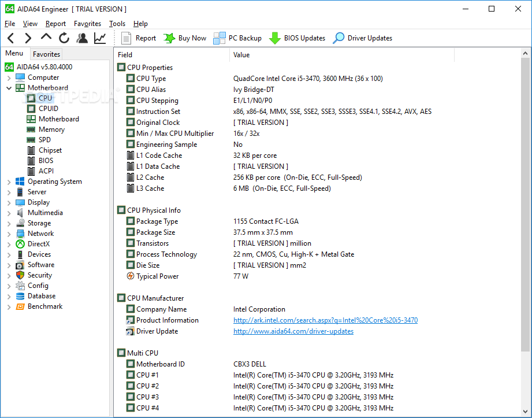Click the Server tower icon
This screenshot has height=418, width=532.
pos(20,192)
